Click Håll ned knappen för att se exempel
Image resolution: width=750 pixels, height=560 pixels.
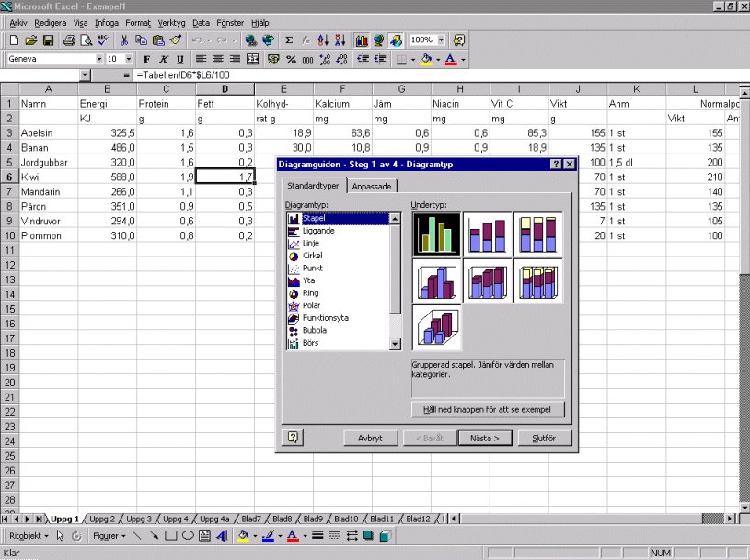(488, 410)
